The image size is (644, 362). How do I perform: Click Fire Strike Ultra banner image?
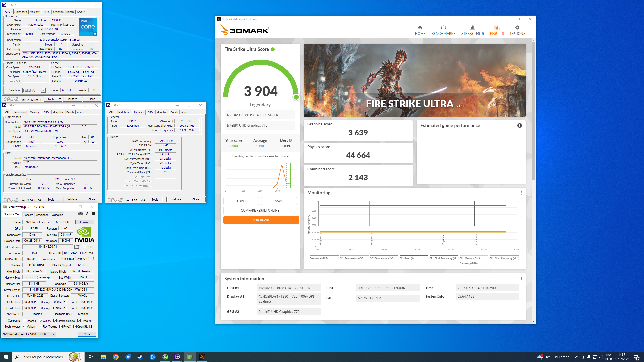coord(414,80)
